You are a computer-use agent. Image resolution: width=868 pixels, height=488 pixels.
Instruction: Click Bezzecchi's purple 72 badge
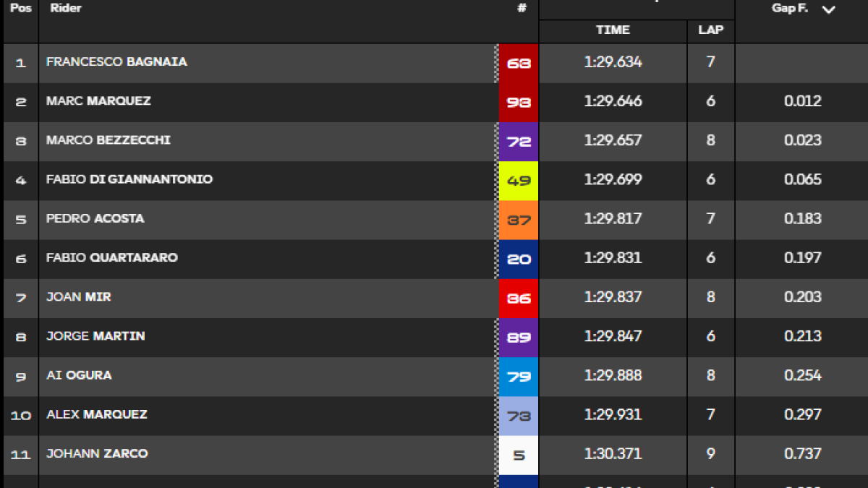coord(519,142)
